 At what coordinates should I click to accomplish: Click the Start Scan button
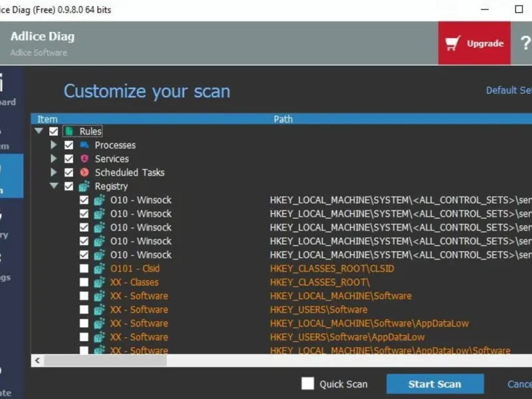pos(435,384)
